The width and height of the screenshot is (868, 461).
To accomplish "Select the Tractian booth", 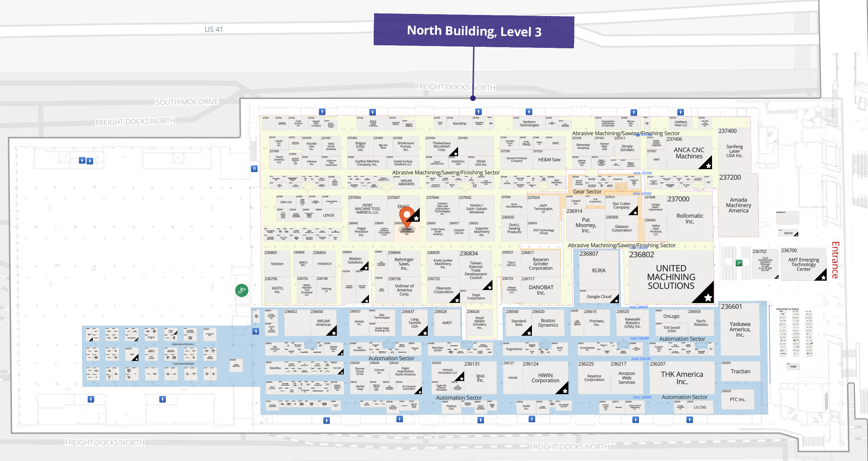I will tap(741, 371).
